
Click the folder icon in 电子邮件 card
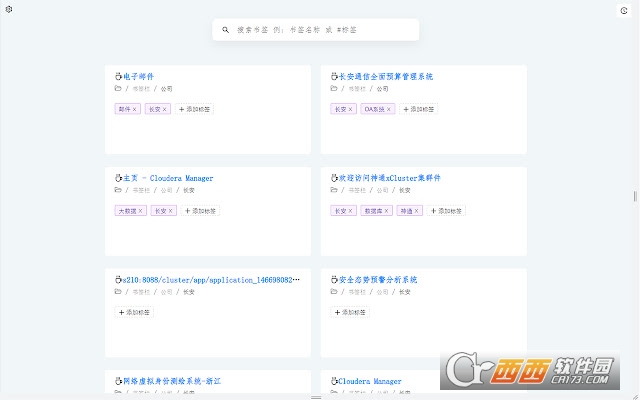coord(118,88)
